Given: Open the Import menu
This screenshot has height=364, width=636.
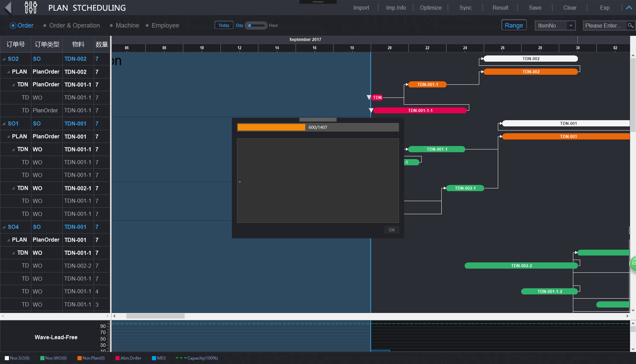Looking at the screenshot, I should pyautogui.click(x=361, y=8).
